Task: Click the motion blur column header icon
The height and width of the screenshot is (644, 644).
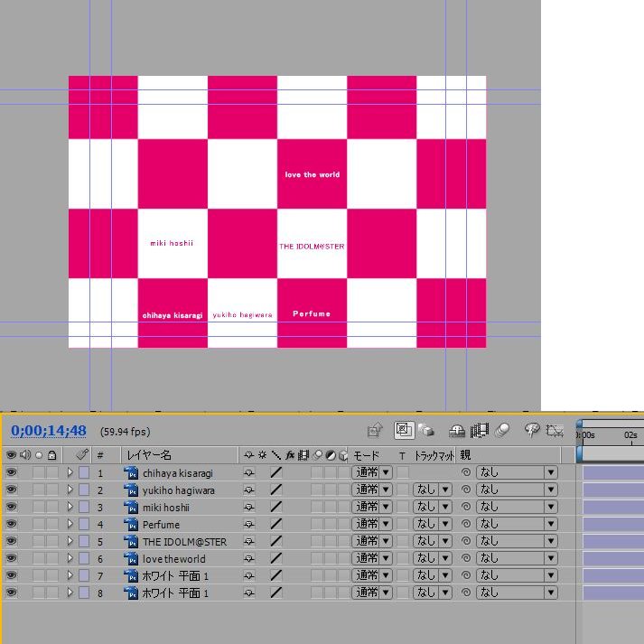Action: pyautogui.click(x=317, y=455)
